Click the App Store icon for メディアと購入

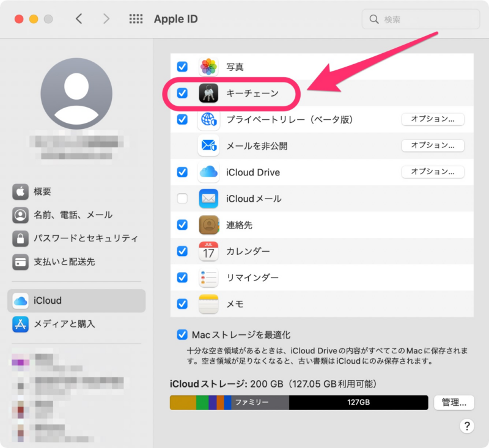[20, 324]
